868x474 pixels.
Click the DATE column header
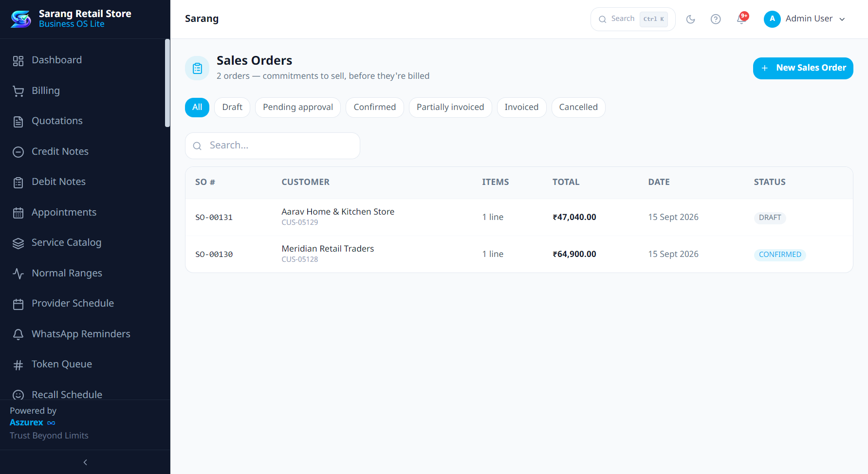659,182
